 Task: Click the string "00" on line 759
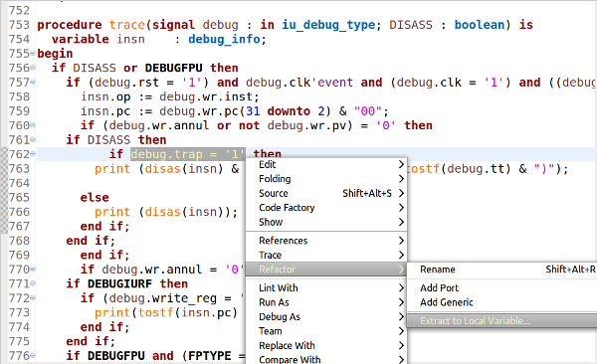tap(368, 111)
